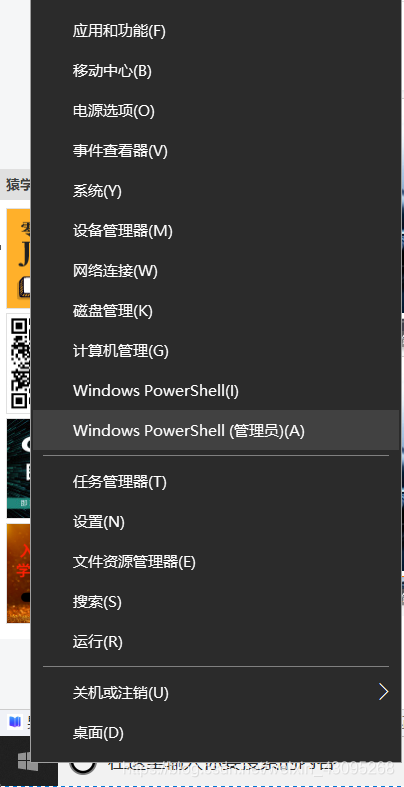Image resolution: width=404 pixels, height=787 pixels.
Task: Select 移动中心(B) menu entry
Action: (x=216, y=71)
